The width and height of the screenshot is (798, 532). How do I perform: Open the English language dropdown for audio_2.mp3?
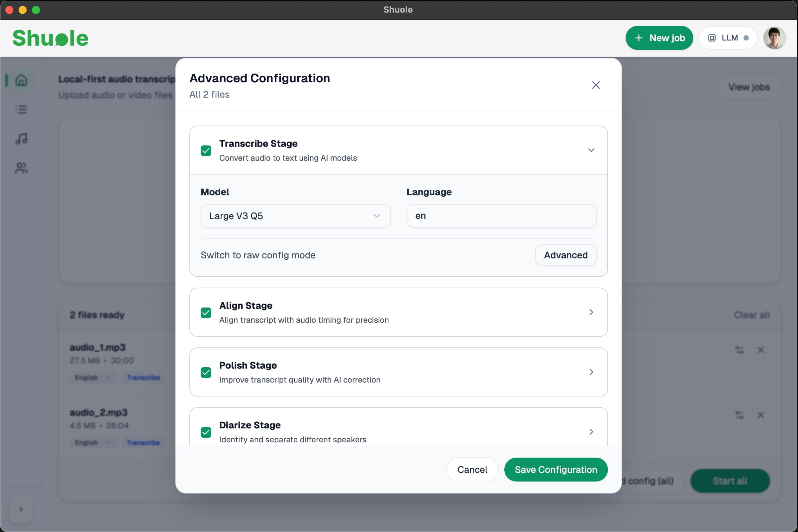tap(92, 443)
